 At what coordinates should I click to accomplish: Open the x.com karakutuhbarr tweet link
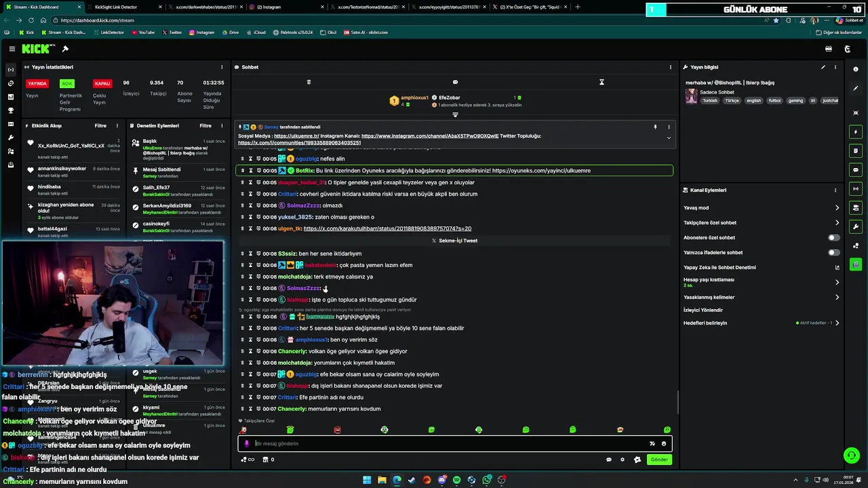click(387, 229)
